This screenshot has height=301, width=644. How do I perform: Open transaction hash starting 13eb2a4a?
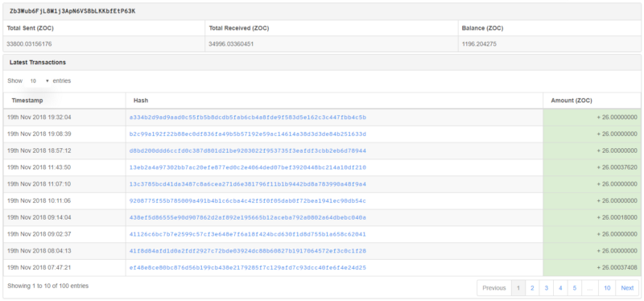click(248, 167)
